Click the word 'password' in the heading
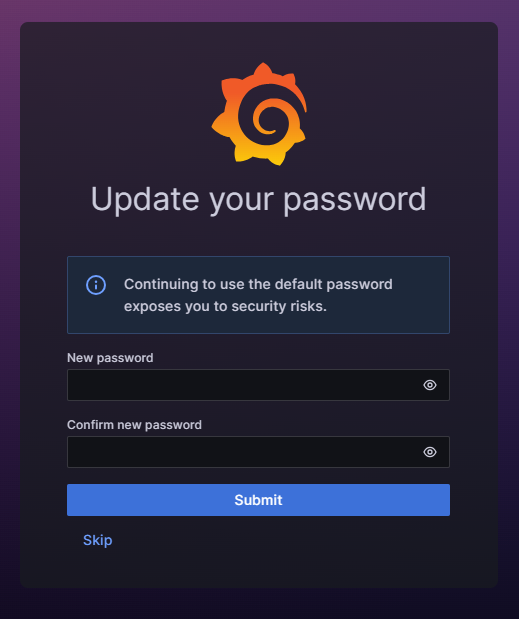 (355, 201)
